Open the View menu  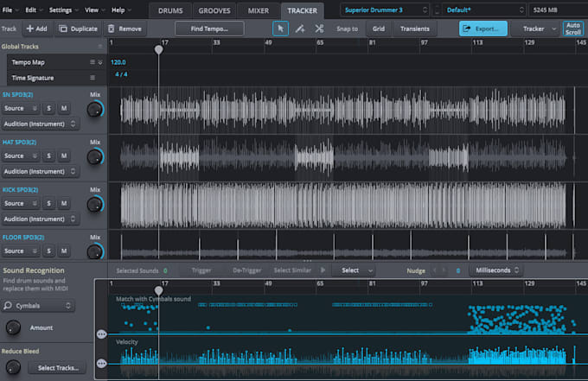pyautogui.click(x=94, y=10)
